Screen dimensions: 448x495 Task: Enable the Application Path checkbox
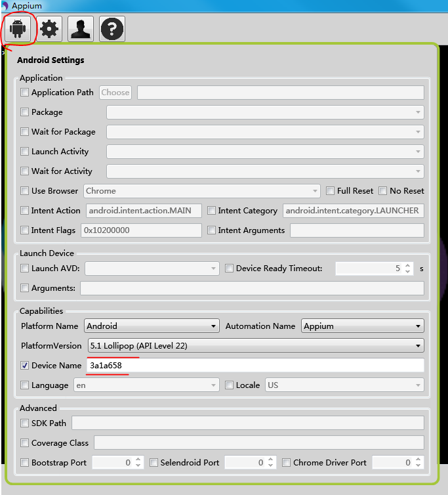coord(25,93)
